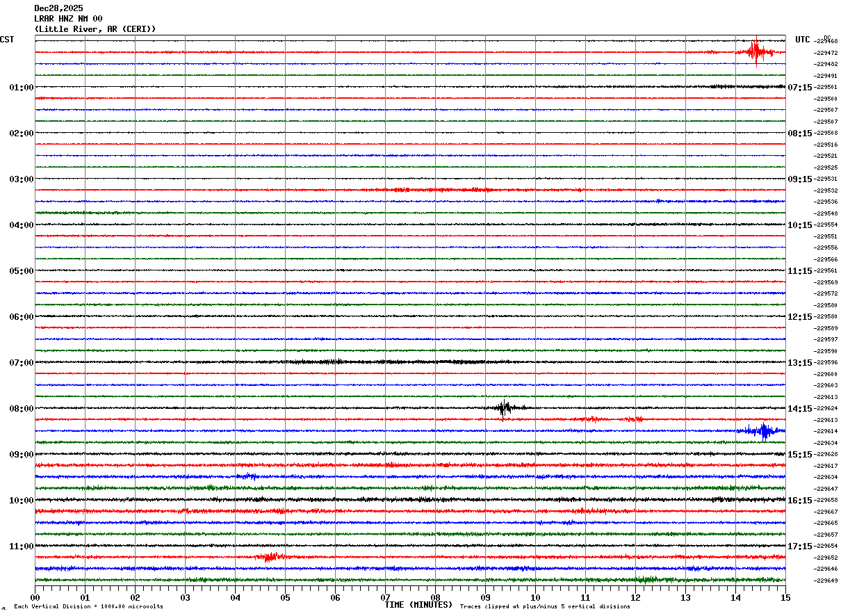Click the minute 12 axis label
This screenshot has width=841, height=616.
(635, 597)
